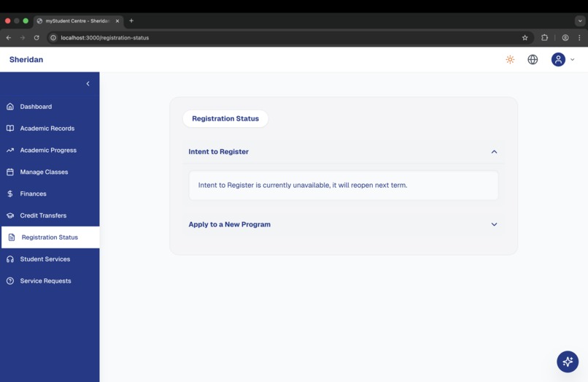
Task: Click the Academic Records book icon
Action: coord(10,129)
